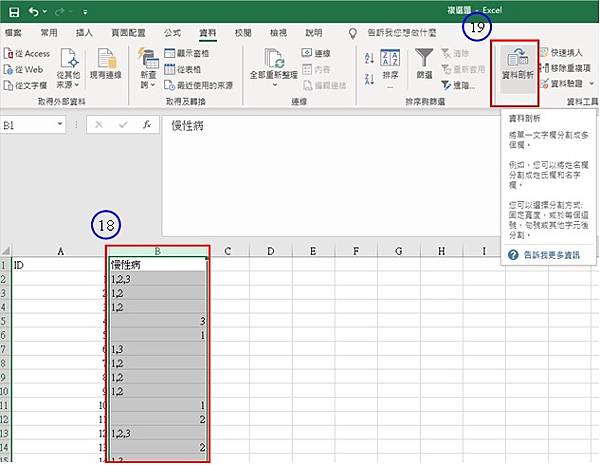Click the Cancel X in formula bar
The height and width of the screenshot is (465, 600).
(x=99, y=125)
